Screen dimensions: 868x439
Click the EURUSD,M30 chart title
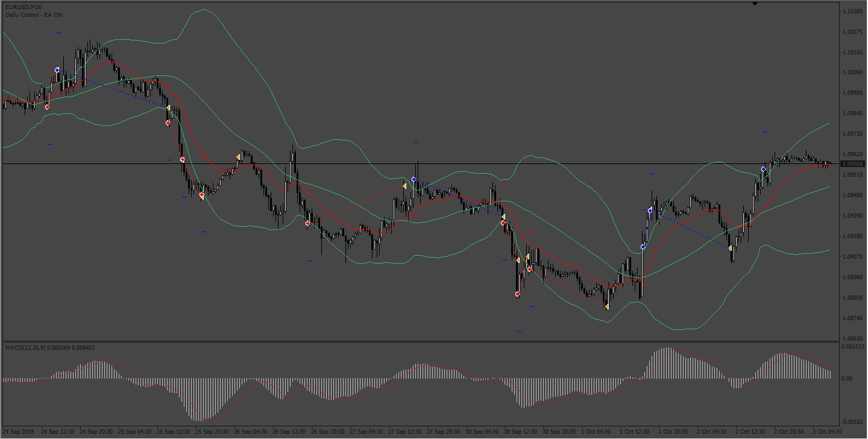[x=24, y=7]
